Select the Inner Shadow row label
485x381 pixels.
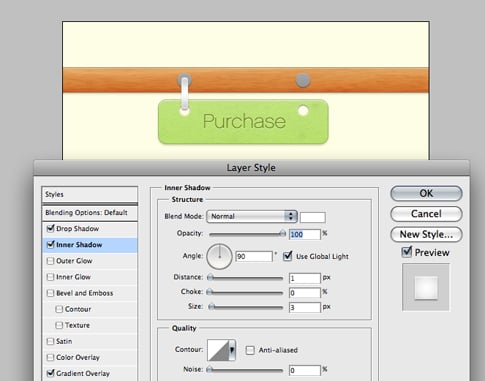click(79, 245)
